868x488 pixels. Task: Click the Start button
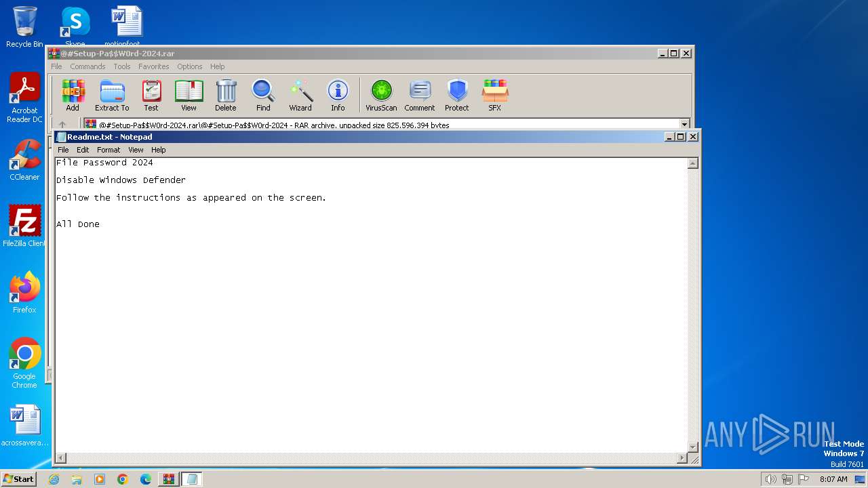pos(19,479)
